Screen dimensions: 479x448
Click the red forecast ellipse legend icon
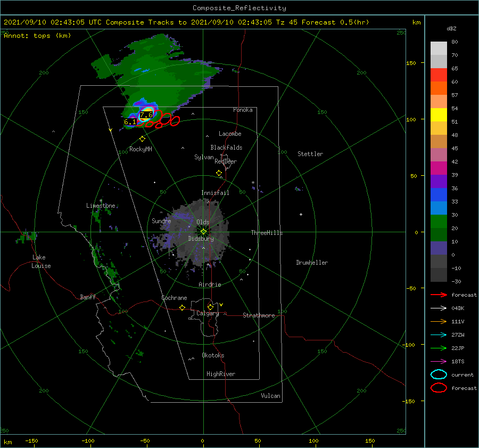tap(439, 388)
